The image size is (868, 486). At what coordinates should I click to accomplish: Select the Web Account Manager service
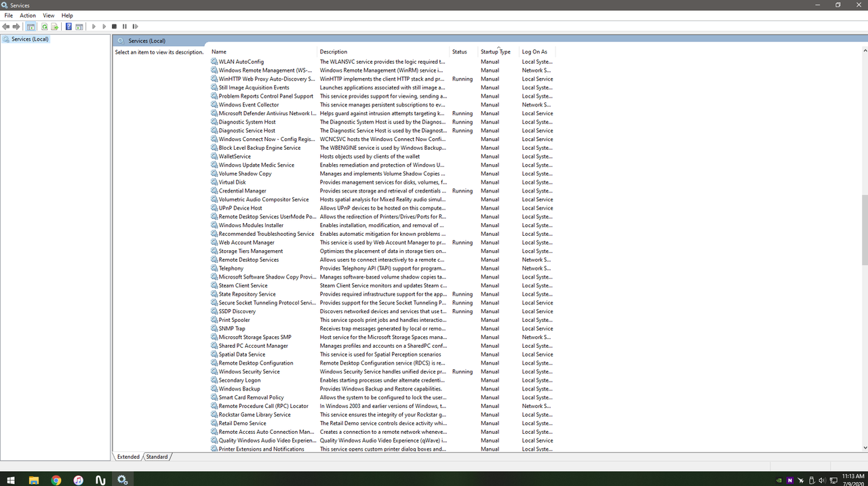pos(382,243)
